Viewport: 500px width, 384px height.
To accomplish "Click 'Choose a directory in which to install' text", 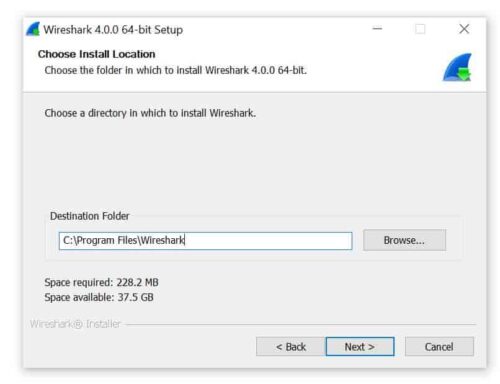I will pyautogui.click(x=150, y=113).
